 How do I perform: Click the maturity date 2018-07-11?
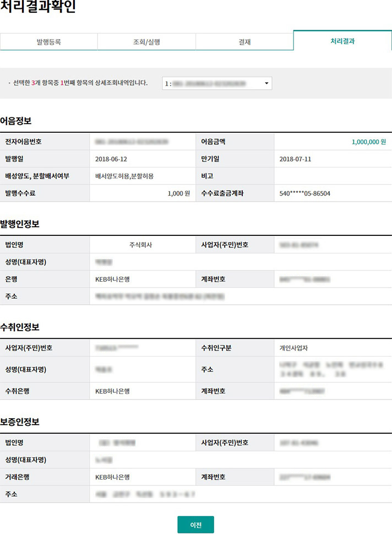pyautogui.click(x=296, y=159)
